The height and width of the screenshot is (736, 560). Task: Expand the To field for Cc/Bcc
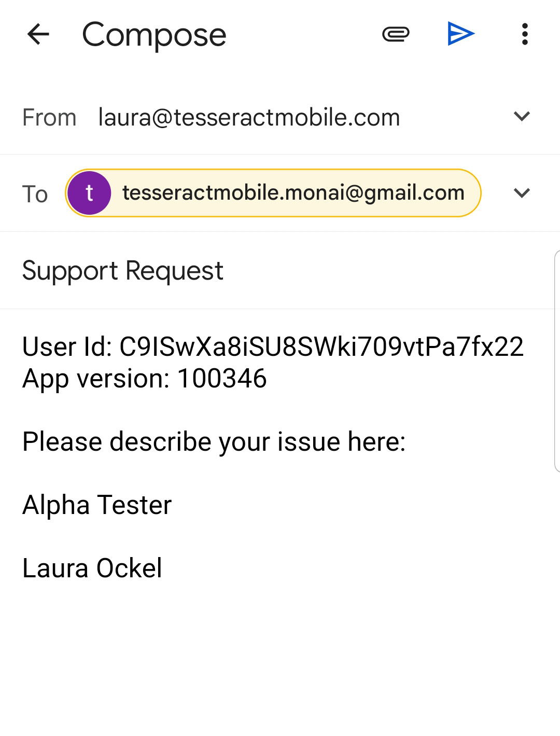pyautogui.click(x=522, y=193)
